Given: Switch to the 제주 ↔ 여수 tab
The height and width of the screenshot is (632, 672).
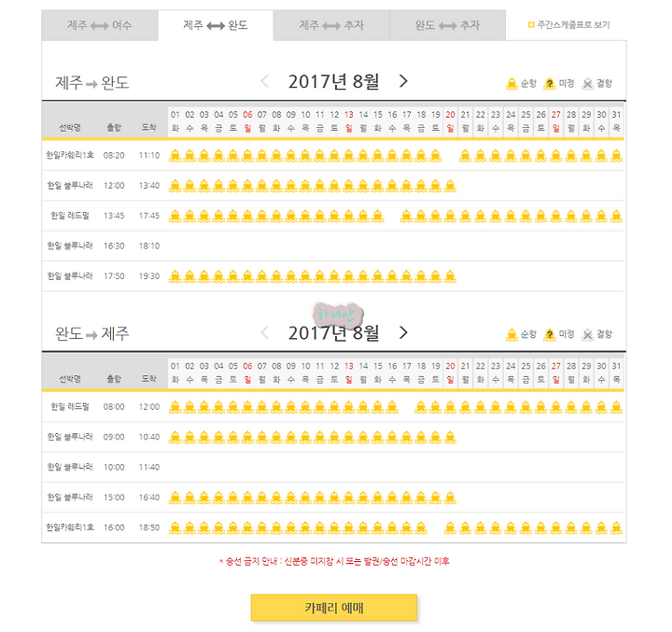Looking at the screenshot, I should [x=100, y=25].
